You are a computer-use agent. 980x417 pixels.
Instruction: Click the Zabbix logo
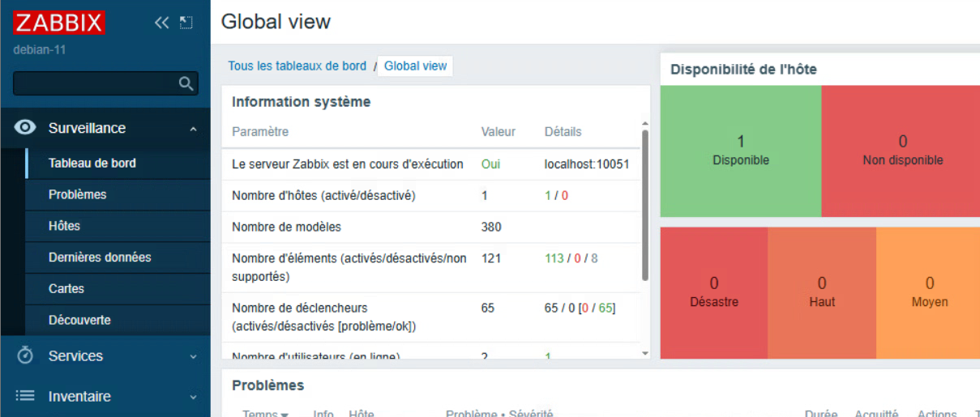click(58, 23)
